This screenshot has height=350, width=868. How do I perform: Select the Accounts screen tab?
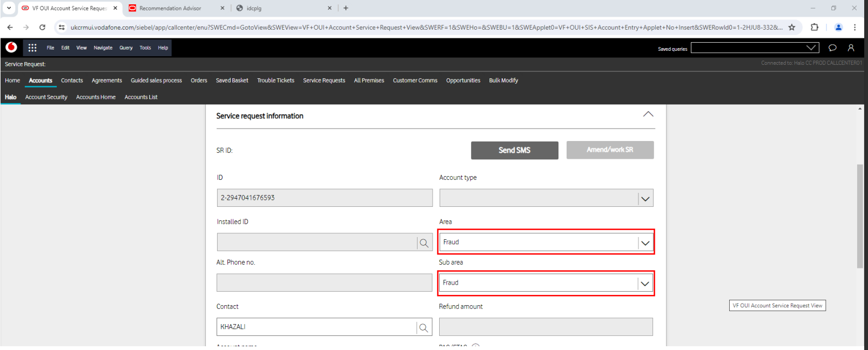[41, 80]
